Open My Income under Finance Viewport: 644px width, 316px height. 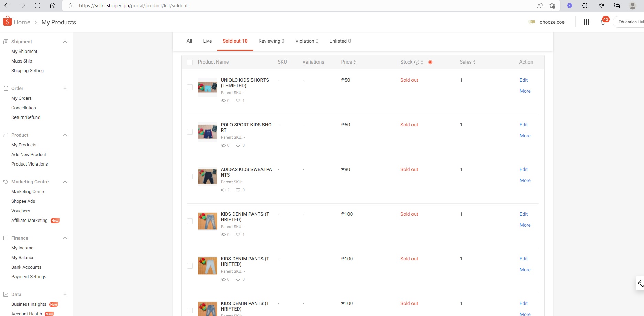22,248
